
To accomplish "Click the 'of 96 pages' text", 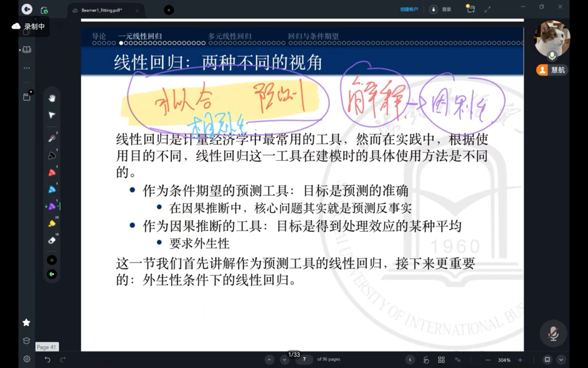I will coord(328,359).
